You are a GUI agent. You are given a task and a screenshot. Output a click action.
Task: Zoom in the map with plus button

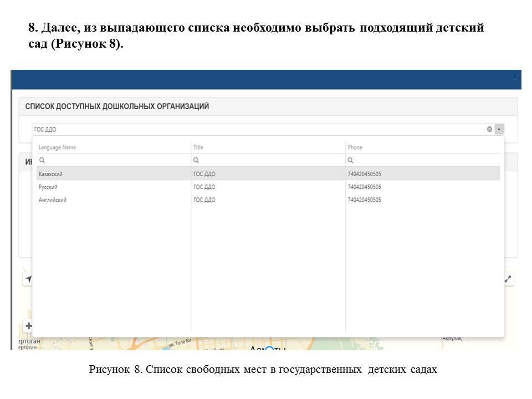click(x=28, y=326)
